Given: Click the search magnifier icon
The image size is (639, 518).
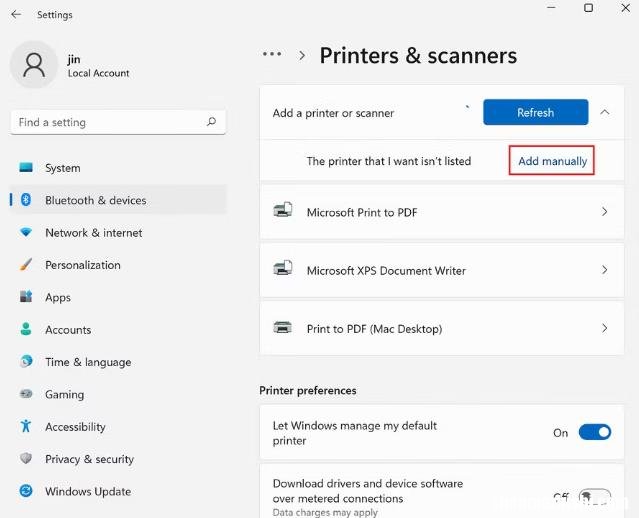Looking at the screenshot, I should click(x=211, y=121).
